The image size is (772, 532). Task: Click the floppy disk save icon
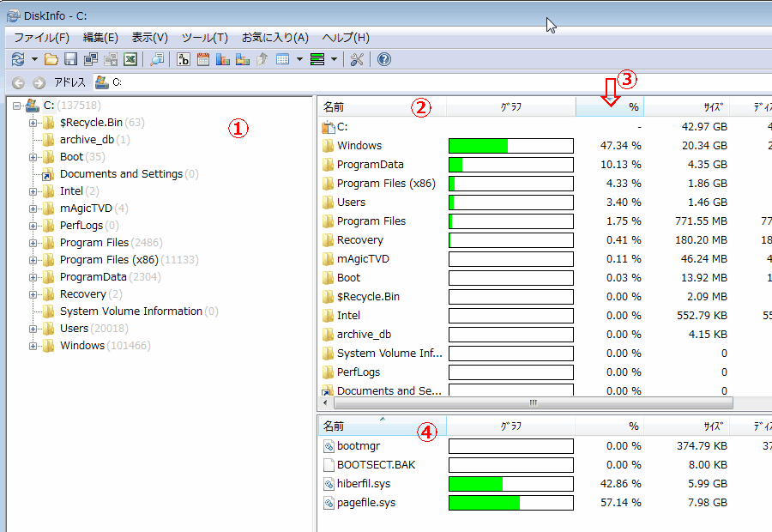tap(71, 59)
